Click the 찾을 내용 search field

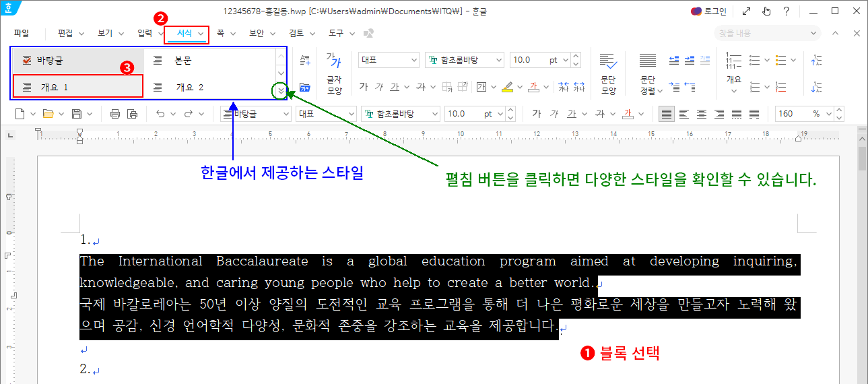click(x=768, y=33)
